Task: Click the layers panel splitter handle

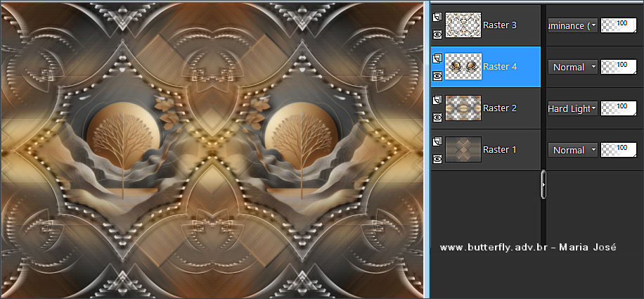Action: [x=543, y=185]
